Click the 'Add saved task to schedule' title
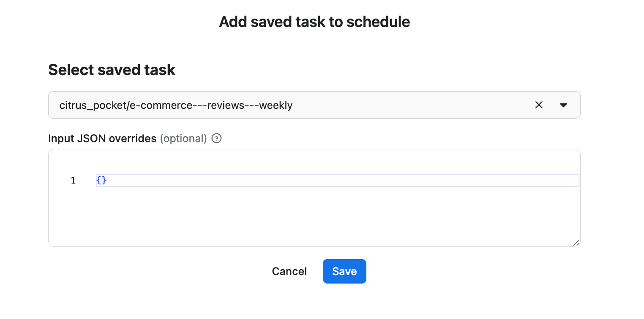 314,22
